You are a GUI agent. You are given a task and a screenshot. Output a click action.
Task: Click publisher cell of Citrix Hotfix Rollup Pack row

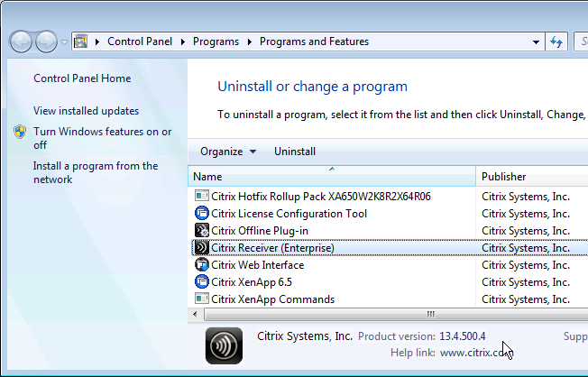click(x=526, y=197)
